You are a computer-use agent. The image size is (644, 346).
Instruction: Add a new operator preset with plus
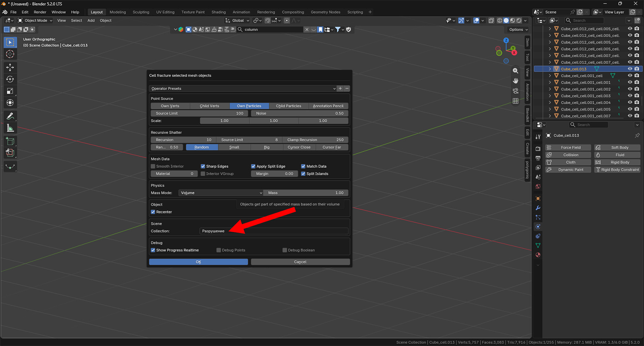click(341, 89)
